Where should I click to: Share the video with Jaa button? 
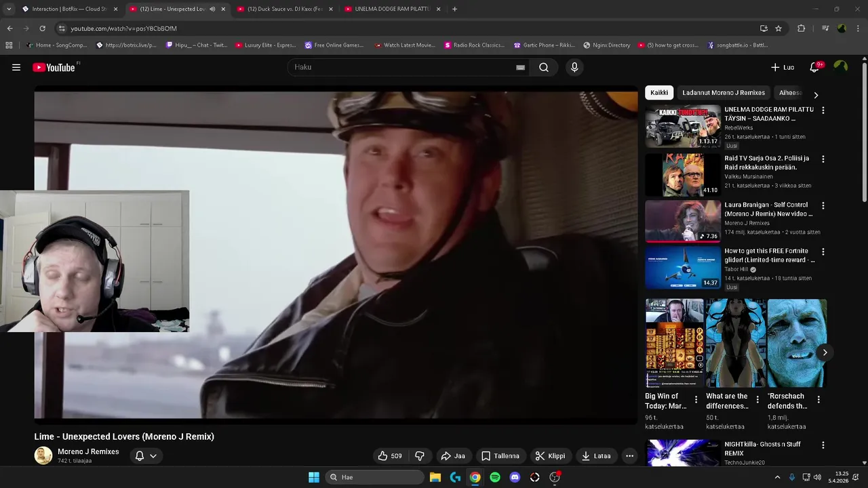click(x=453, y=456)
